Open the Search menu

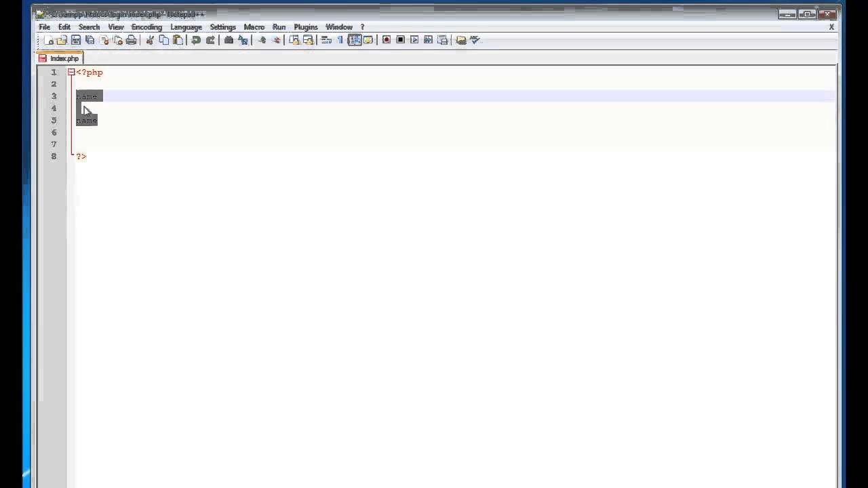(89, 27)
